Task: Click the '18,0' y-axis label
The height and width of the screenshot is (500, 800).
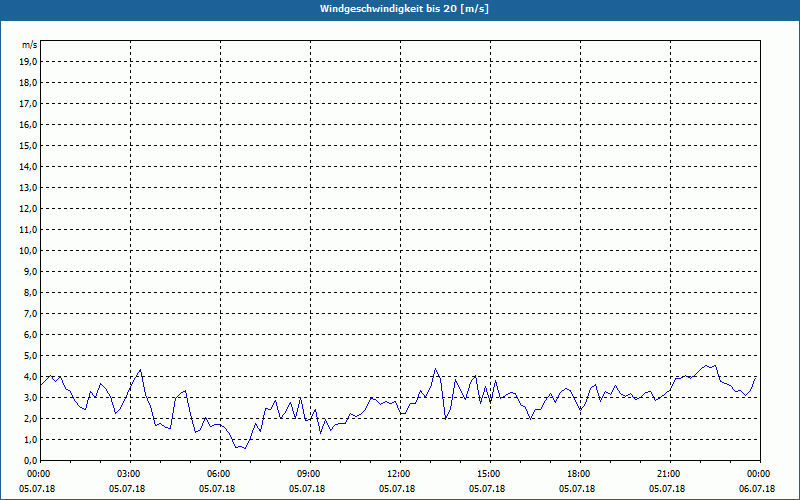Action: point(28,83)
